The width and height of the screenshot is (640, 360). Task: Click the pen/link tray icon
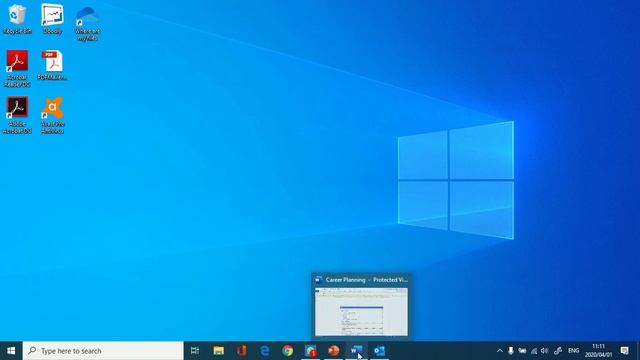(558, 351)
